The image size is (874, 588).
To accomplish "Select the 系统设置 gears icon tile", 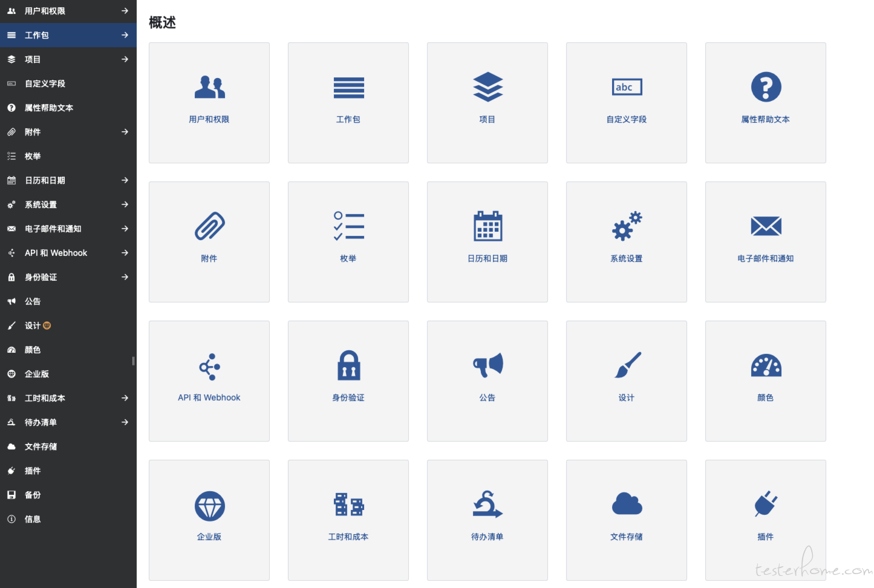I will click(x=627, y=242).
